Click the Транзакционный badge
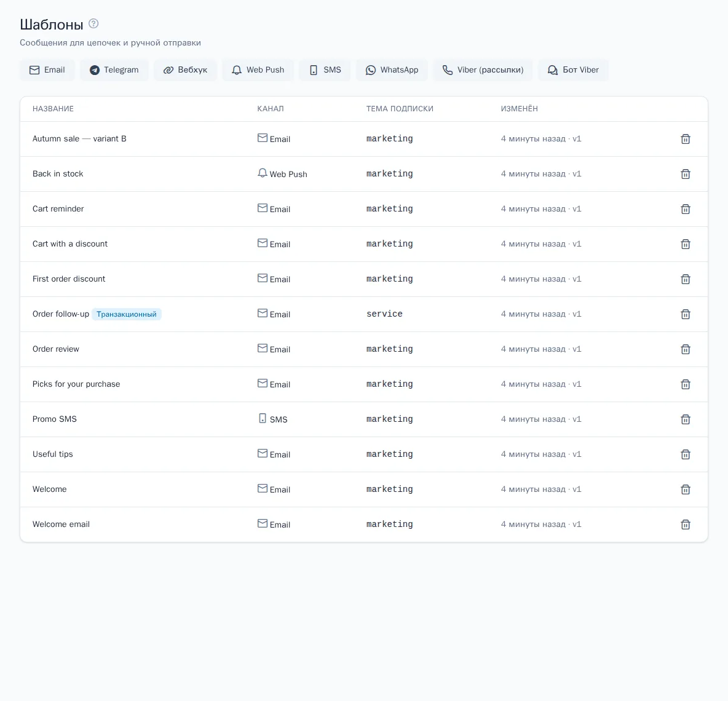 pos(126,314)
